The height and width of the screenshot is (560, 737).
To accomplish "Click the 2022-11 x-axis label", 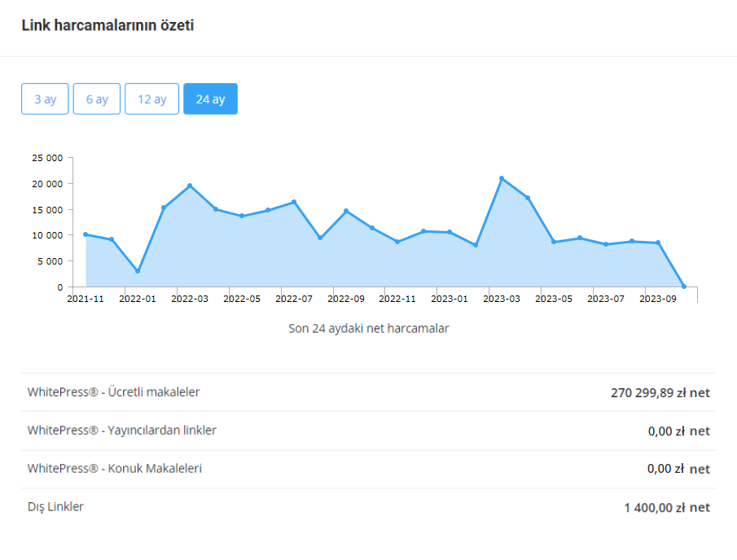I will click(x=397, y=299).
